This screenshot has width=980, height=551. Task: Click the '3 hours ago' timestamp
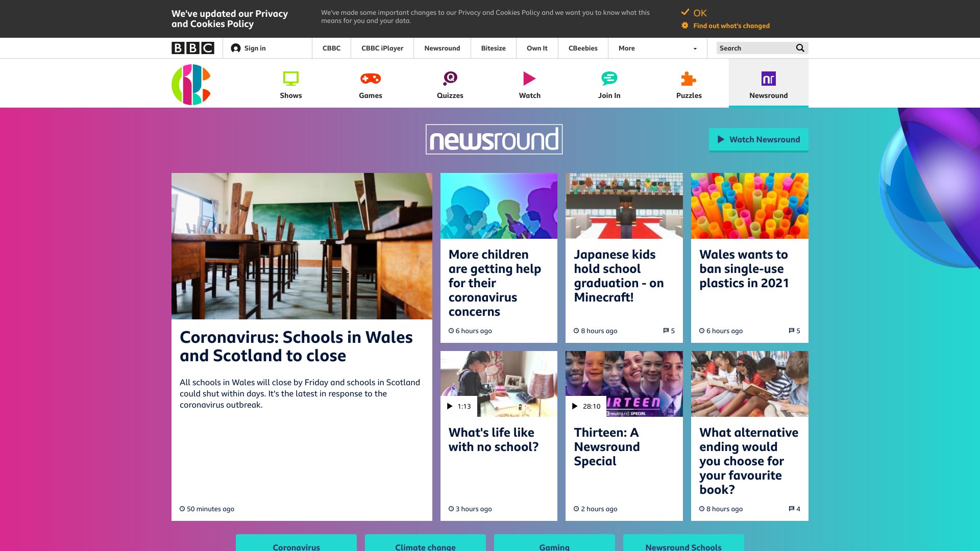[474, 509]
